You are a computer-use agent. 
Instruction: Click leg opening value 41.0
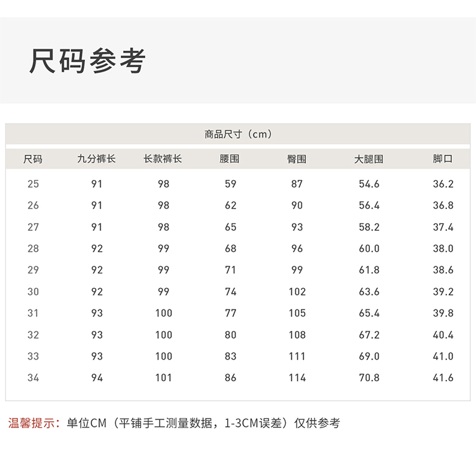pyautogui.click(x=443, y=356)
